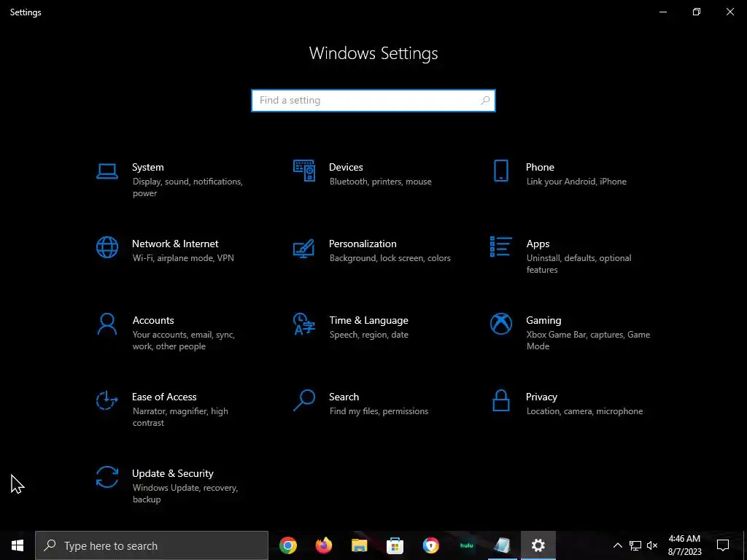Open the Update & Security title
This screenshot has width=747, height=560.
pos(172,474)
